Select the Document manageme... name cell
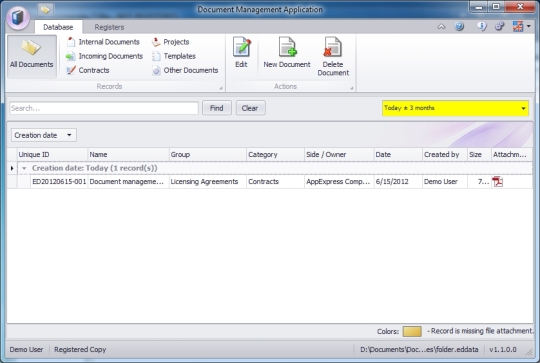540x363 pixels. tap(128, 182)
